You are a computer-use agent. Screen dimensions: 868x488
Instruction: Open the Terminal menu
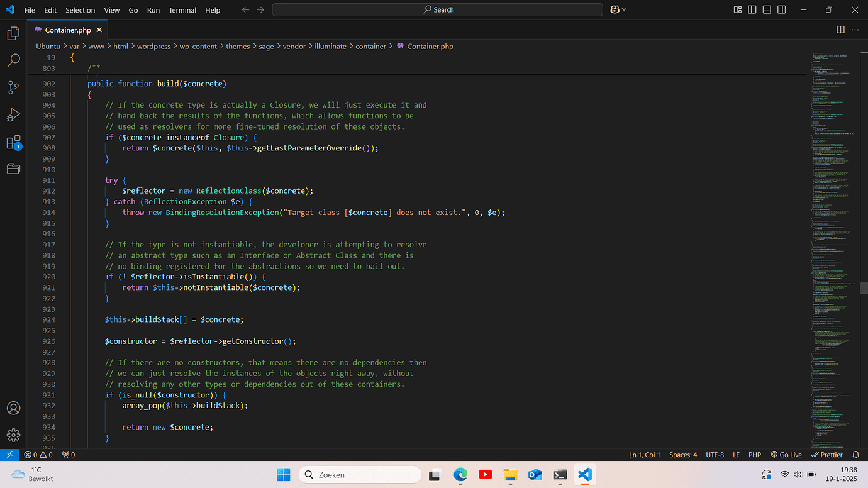(182, 10)
